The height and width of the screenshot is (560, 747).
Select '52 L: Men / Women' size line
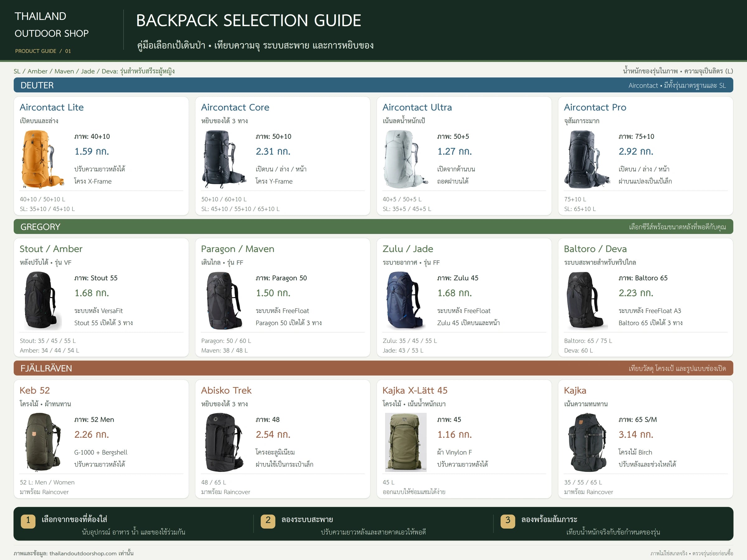[47, 482]
